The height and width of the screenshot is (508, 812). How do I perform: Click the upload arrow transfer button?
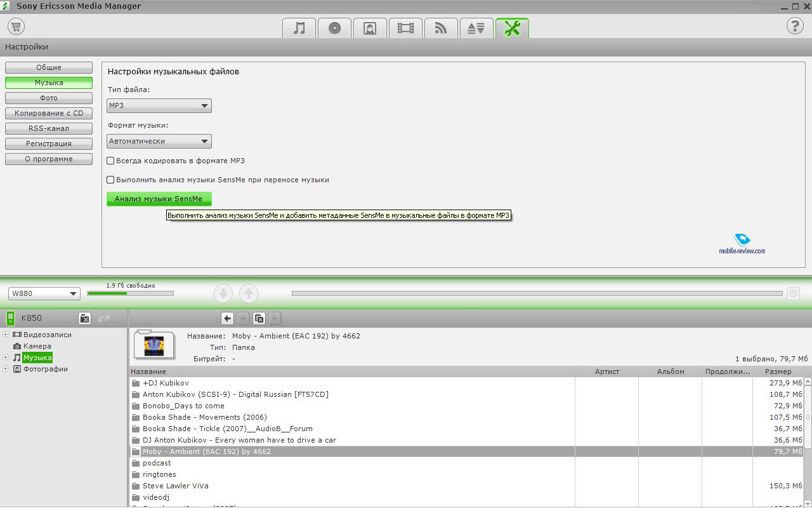coord(249,293)
